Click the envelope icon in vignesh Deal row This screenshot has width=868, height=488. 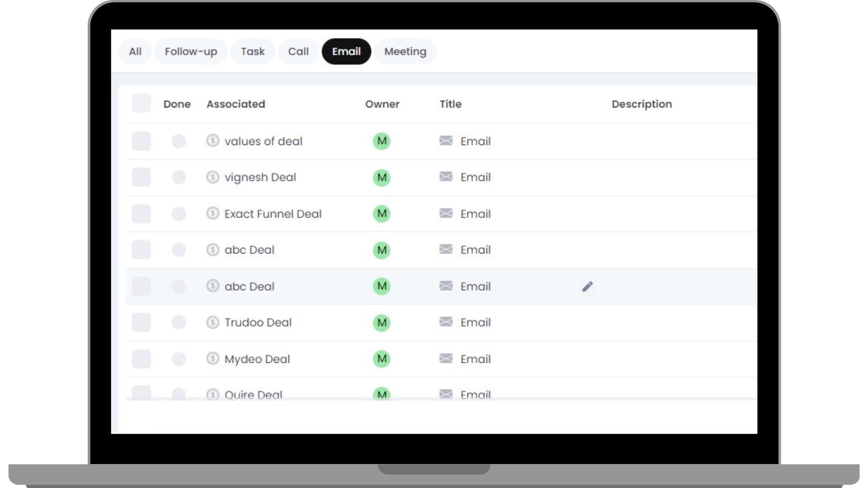[x=446, y=177]
